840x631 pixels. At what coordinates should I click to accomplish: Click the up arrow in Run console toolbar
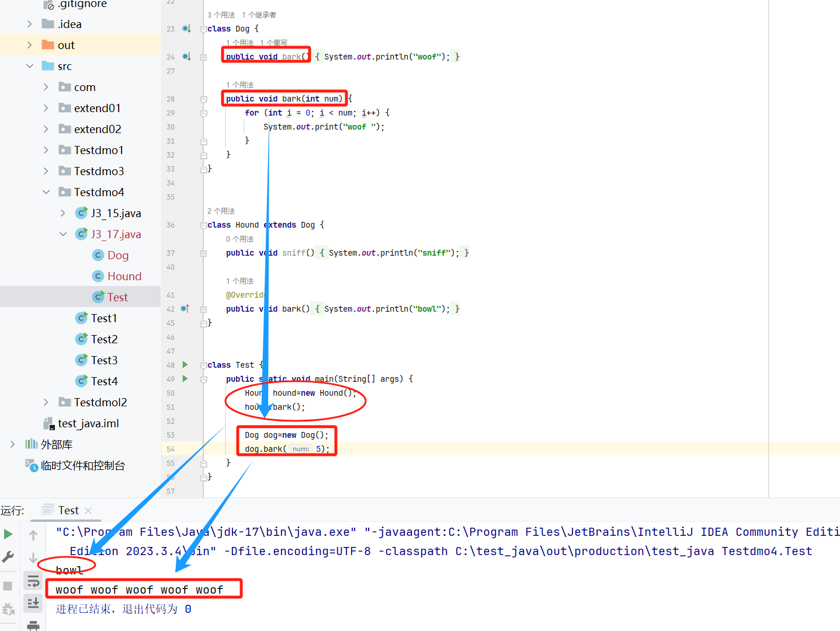[33, 535]
